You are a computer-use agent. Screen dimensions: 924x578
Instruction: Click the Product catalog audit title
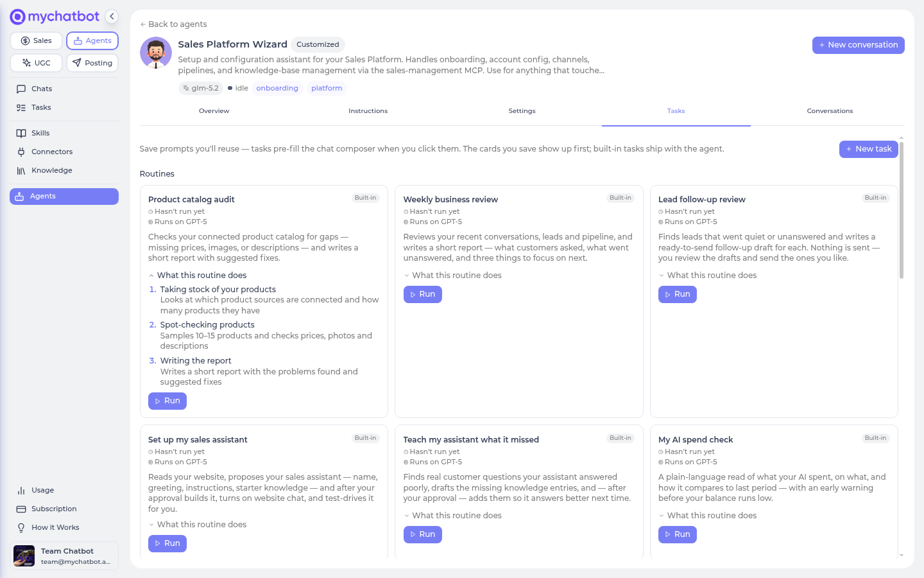[x=191, y=200]
